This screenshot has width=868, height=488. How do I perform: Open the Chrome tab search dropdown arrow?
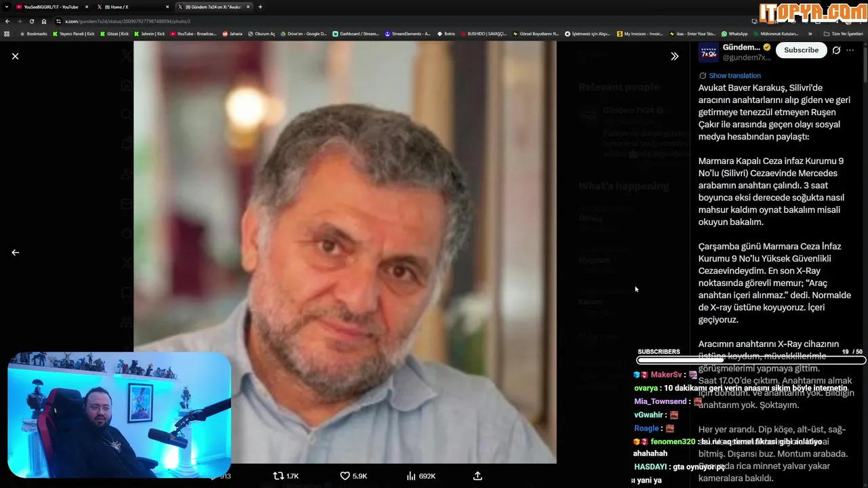coord(6,7)
